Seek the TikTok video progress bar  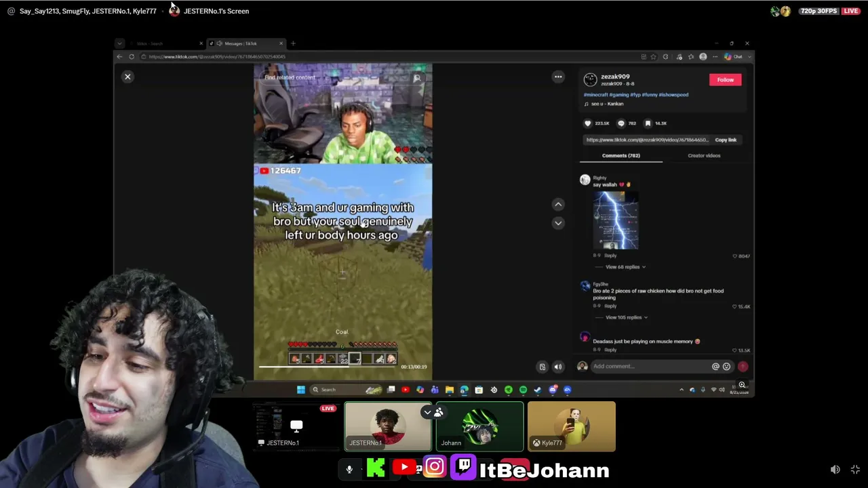coord(327,367)
